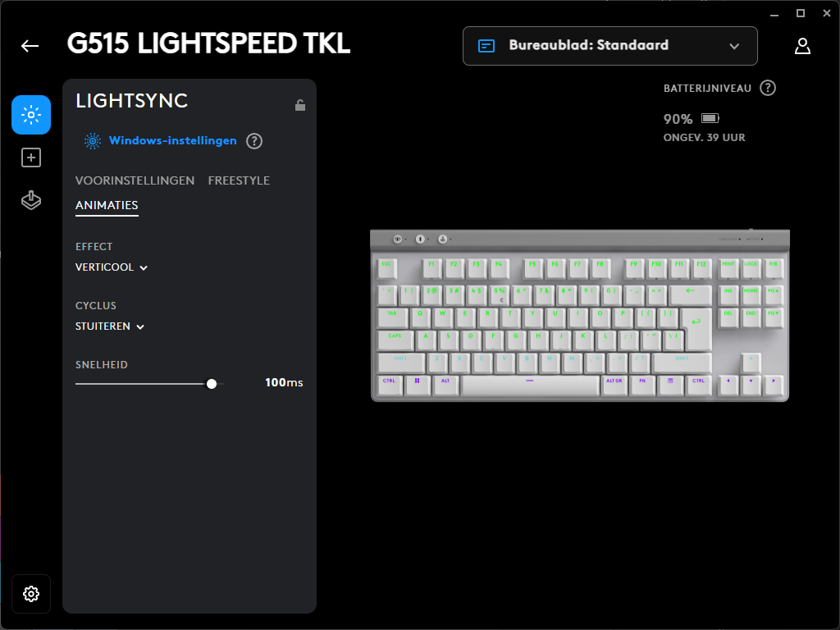Open the Bureaublad: Standaard profile dropdown
Image resolution: width=840 pixels, height=630 pixels.
click(610, 46)
